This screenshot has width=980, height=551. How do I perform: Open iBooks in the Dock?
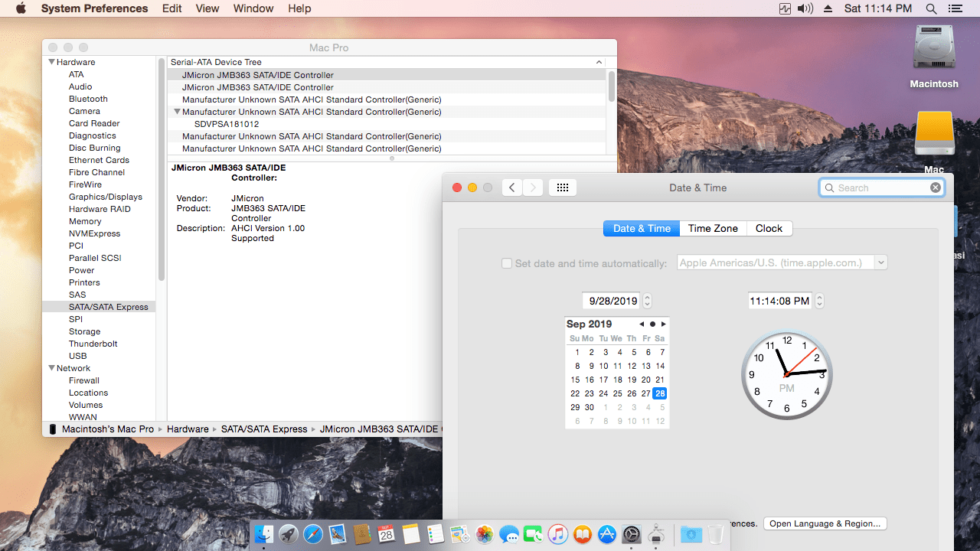583,534
